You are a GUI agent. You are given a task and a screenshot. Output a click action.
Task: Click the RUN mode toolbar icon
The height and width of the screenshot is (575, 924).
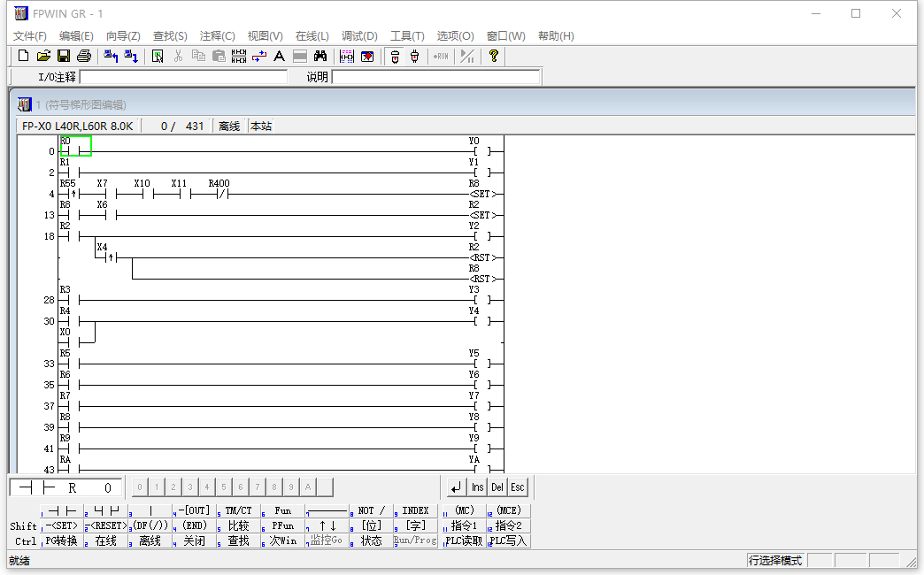[x=441, y=56]
